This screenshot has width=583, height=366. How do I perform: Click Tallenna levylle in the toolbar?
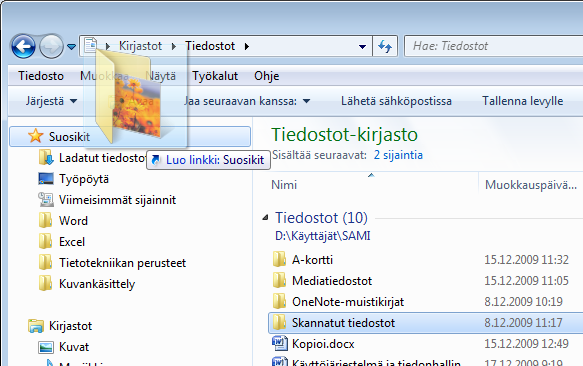coord(522,101)
